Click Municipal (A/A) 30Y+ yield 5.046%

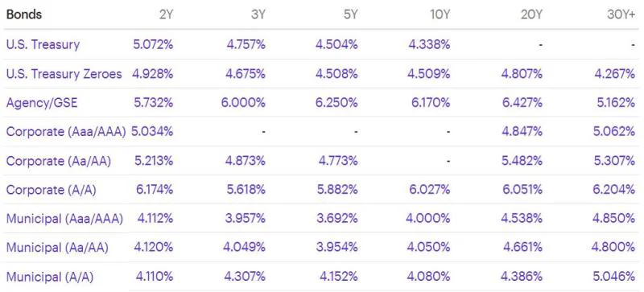(x=614, y=277)
